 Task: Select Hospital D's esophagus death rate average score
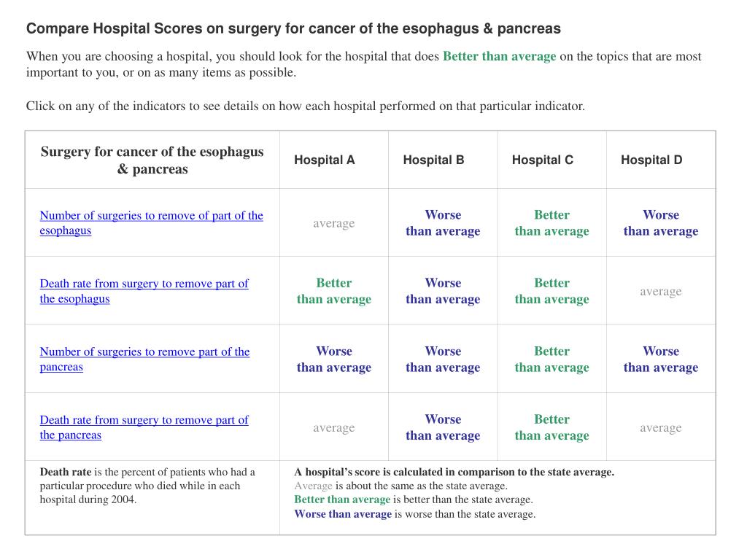click(661, 291)
